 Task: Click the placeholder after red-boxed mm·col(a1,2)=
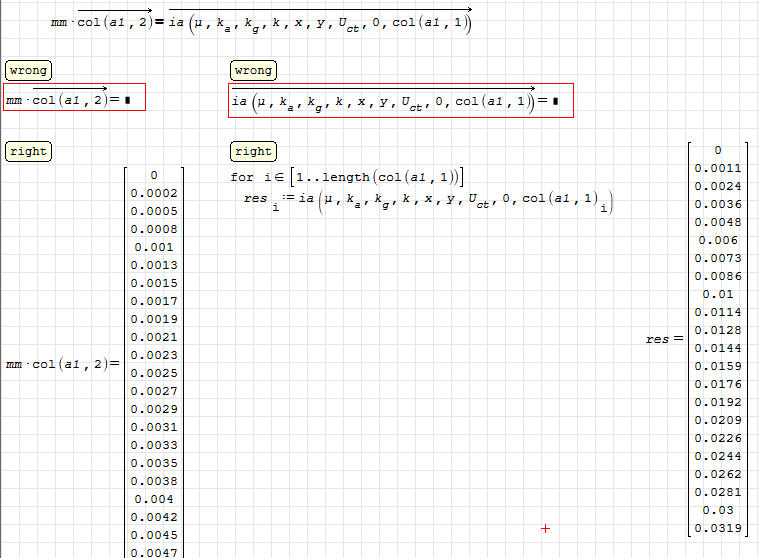[x=128, y=100]
